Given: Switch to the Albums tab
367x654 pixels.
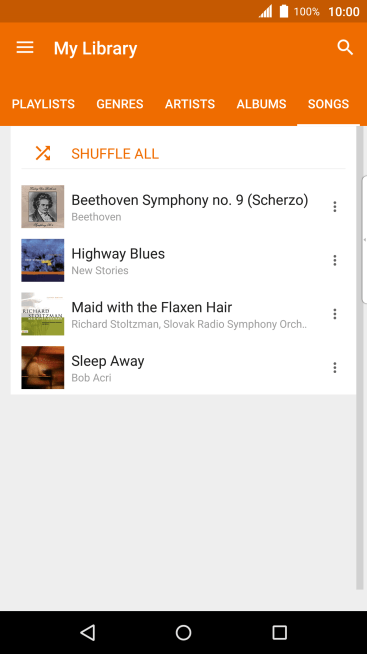Looking at the screenshot, I should [261, 104].
